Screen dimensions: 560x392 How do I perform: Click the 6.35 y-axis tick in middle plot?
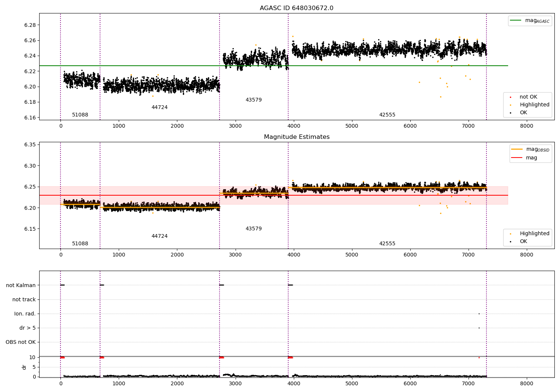[29, 144]
